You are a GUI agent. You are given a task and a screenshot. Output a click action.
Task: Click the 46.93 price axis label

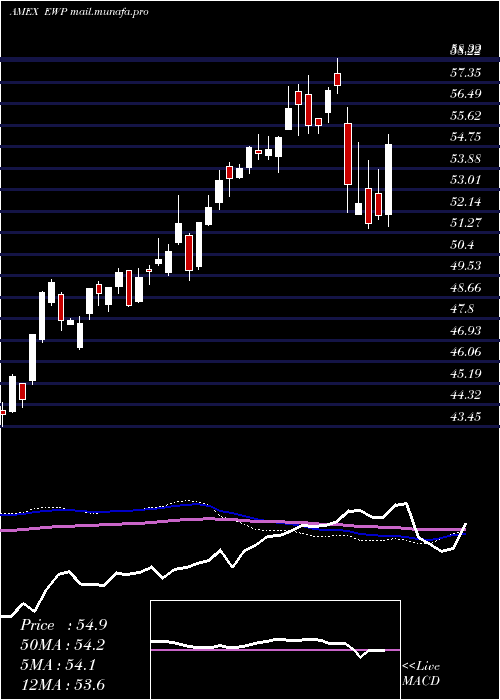coord(466,331)
